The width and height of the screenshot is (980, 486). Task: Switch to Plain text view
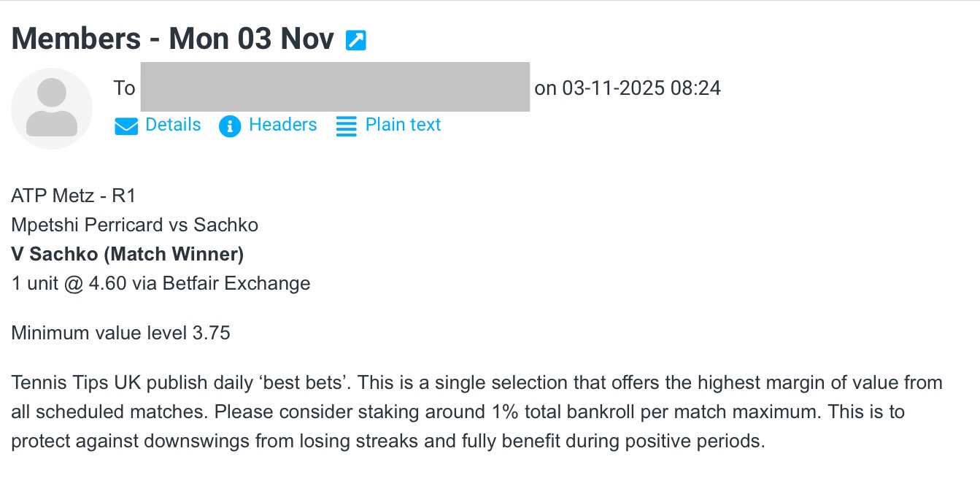click(x=403, y=125)
